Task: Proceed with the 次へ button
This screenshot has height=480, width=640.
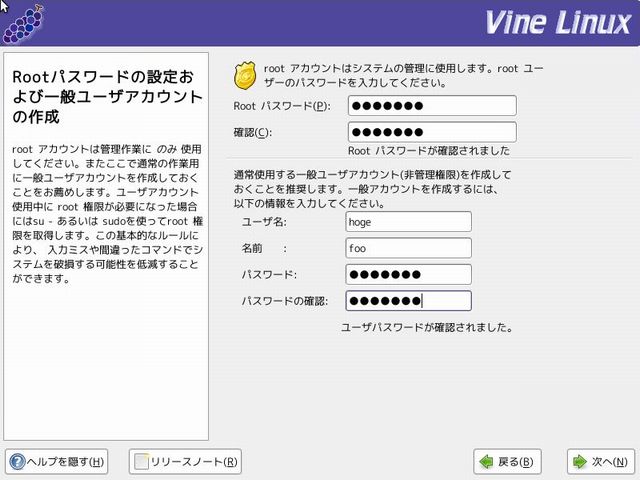Action: (x=598, y=462)
